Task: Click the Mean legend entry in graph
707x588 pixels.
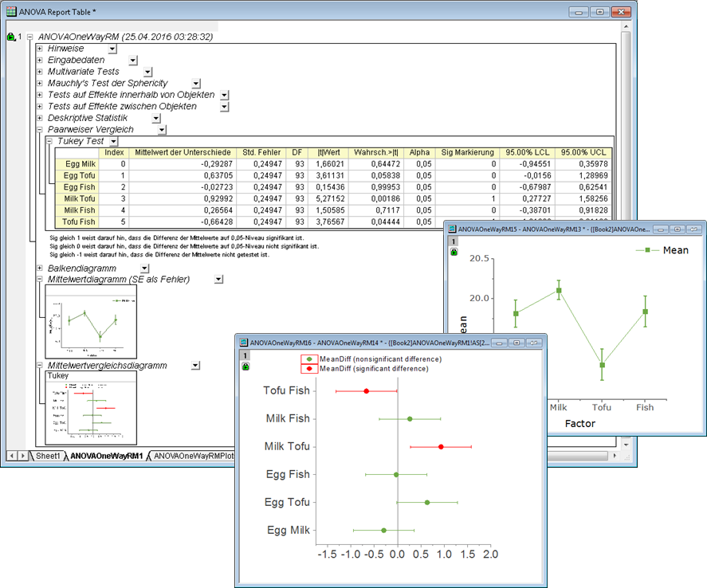Action: tap(662, 250)
